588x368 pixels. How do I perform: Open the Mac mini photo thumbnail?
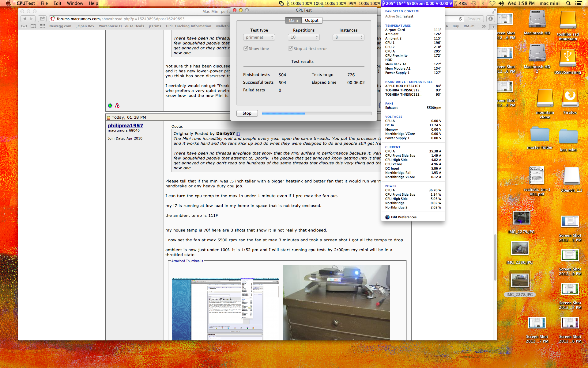coord(336,302)
